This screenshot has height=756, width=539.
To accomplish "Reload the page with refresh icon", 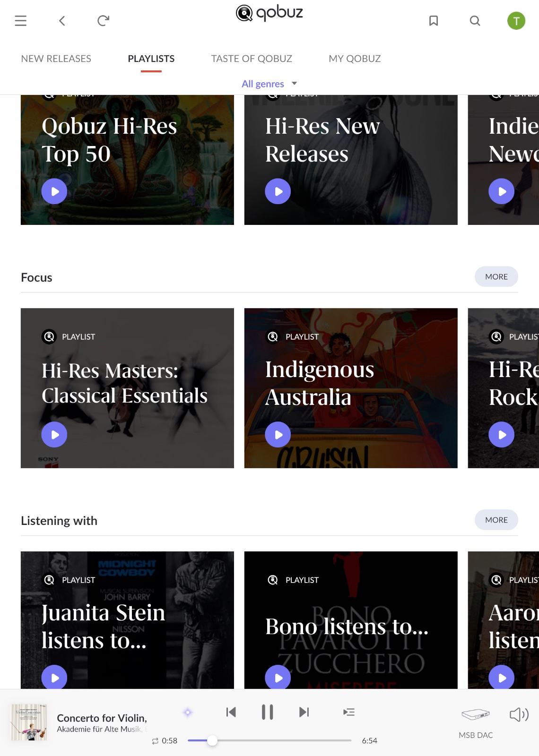I will click(x=103, y=21).
